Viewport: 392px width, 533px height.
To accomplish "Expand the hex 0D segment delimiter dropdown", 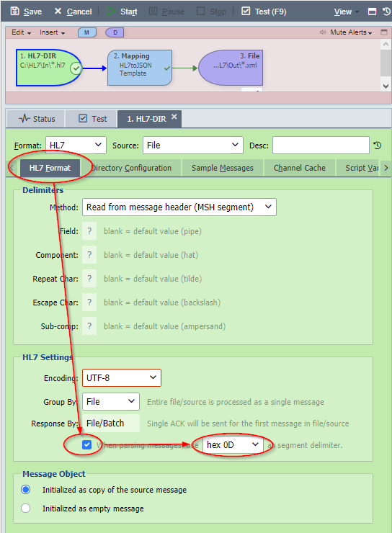I will point(233,444).
